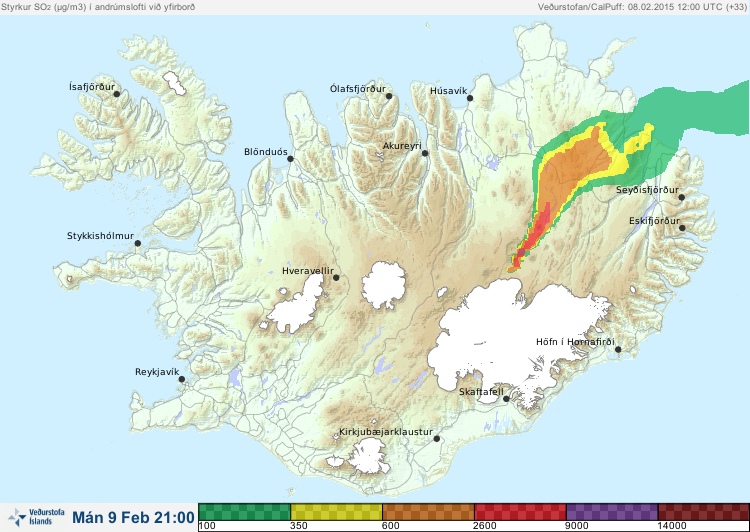Image resolution: width=750 pixels, height=532 pixels.
Task: Select the Blönduós location dot
Action: point(290,159)
